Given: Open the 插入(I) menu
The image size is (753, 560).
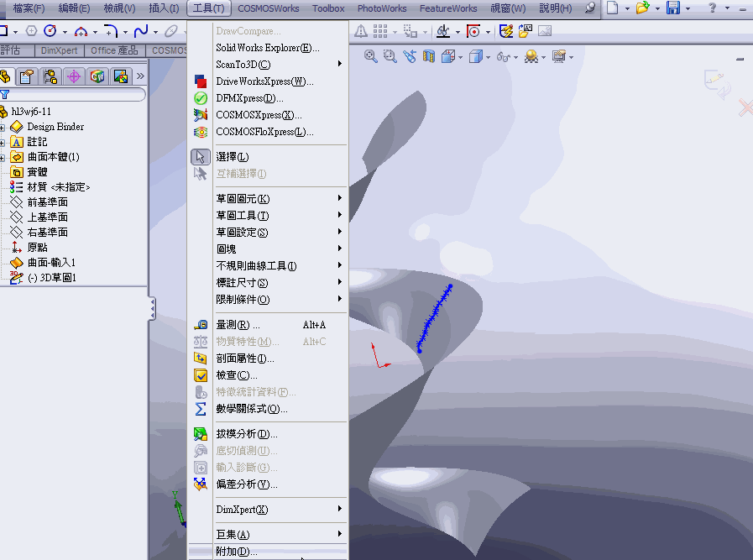Looking at the screenshot, I should point(164,8).
